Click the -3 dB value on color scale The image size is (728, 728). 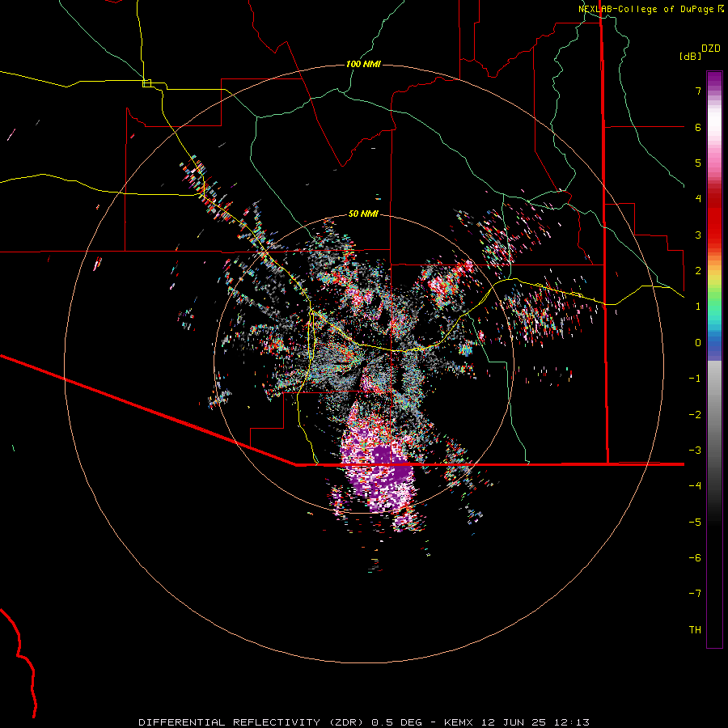(x=695, y=451)
